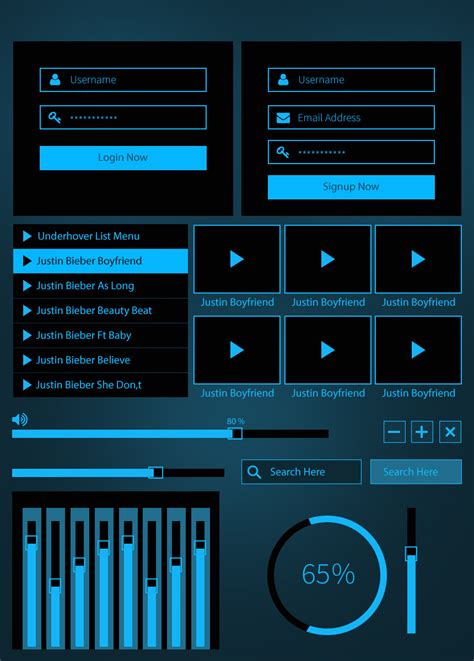The image size is (474, 661).
Task: Click the plus button
Action: pos(422,432)
